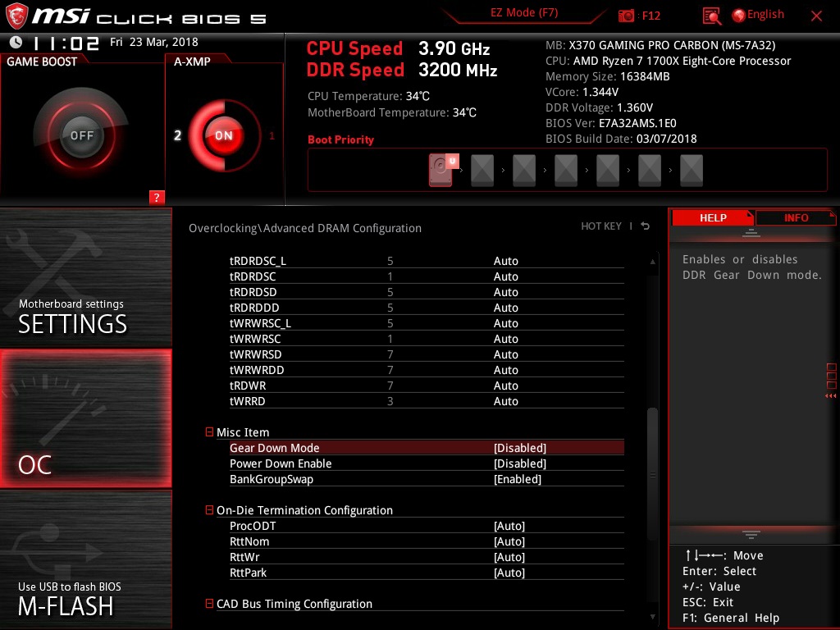The image size is (840, 630).
Task: Select the BankGroupSwap label
Action: [271, 479]
